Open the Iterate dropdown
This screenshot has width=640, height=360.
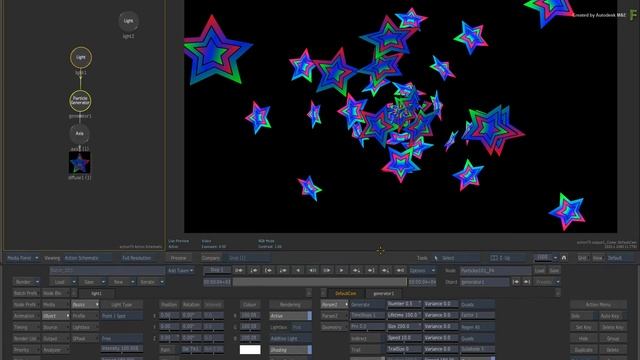pos(151,282)
